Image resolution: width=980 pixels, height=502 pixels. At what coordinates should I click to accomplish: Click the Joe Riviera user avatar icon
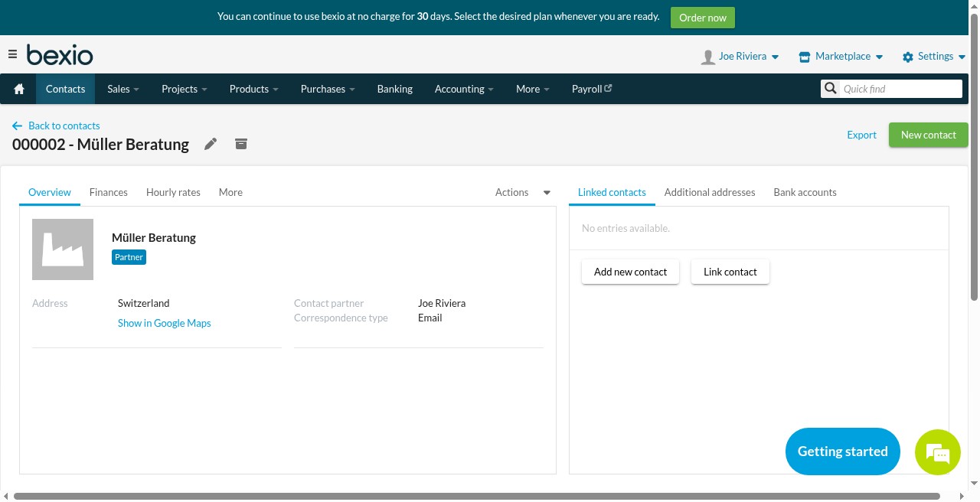708,57
